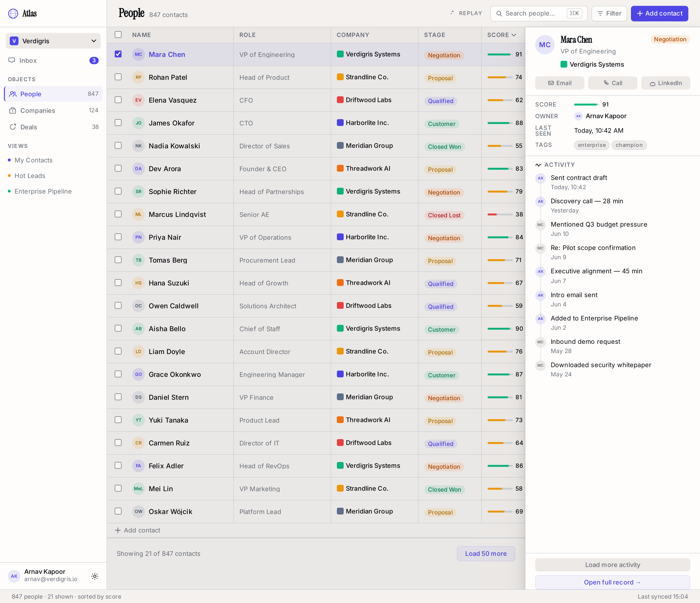Click the RP avatar for Rohan Patel

click(x=139, y=77)
